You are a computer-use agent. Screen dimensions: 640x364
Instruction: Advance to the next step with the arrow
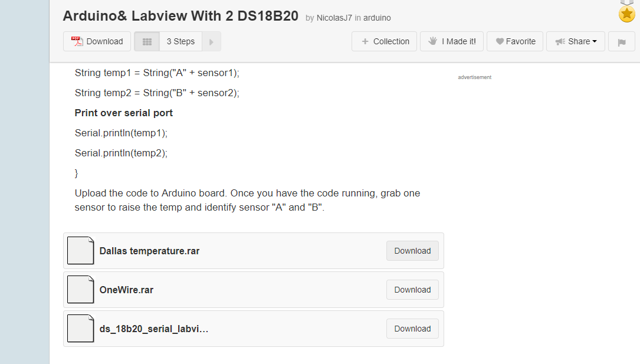click(211, 41)
